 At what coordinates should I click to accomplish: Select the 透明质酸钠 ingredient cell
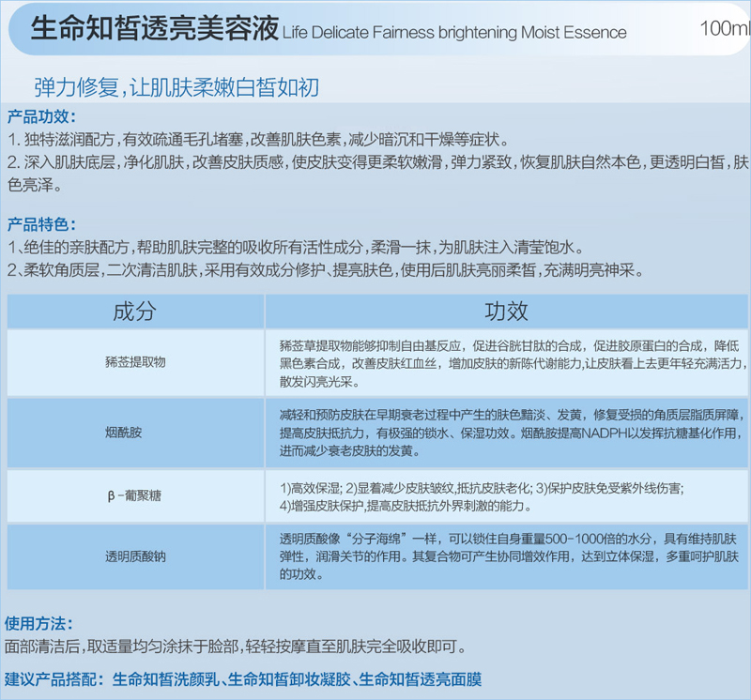tap(134, 556)
